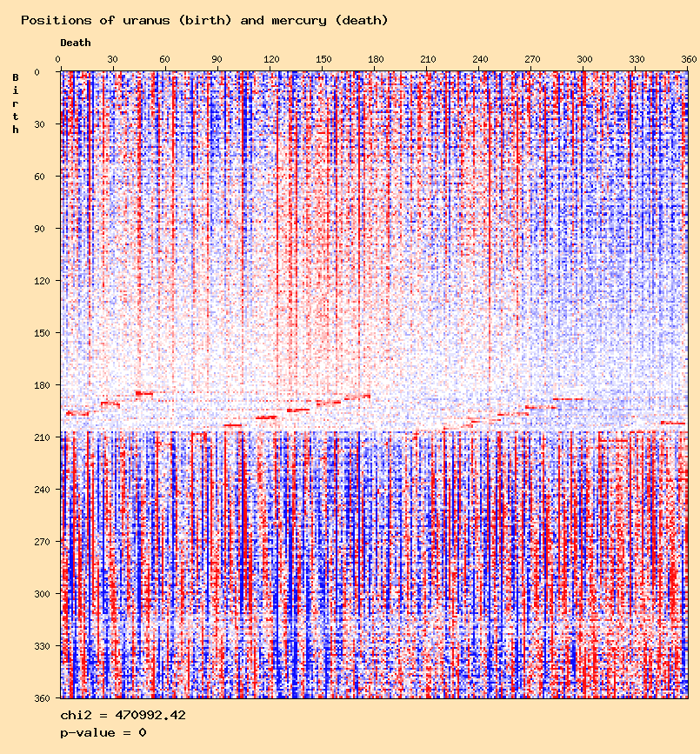Click the chi2 = 470992.42 text
The width and height of the screenshot is (700, 754).
coord(123,715)
